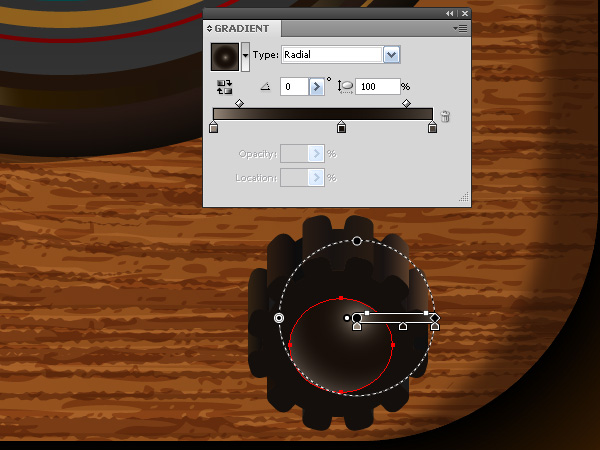Click the annotator origin point black circle

point(357,318)
